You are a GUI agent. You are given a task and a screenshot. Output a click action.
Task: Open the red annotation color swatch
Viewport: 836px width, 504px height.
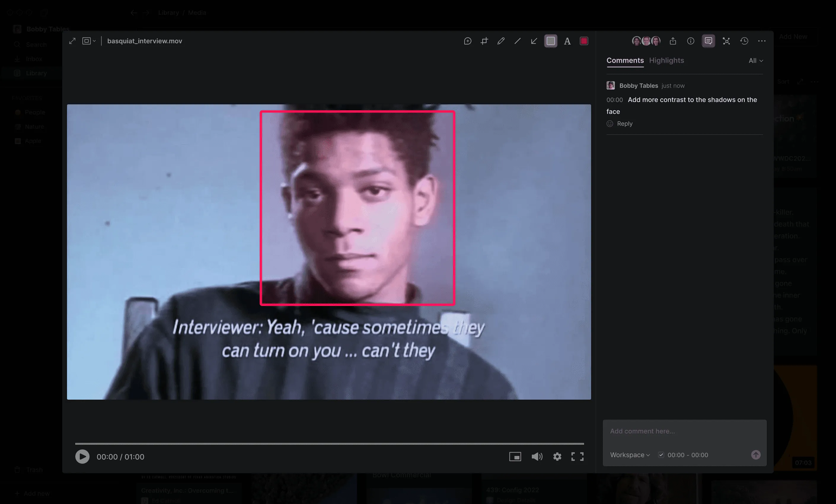point(584,41)
